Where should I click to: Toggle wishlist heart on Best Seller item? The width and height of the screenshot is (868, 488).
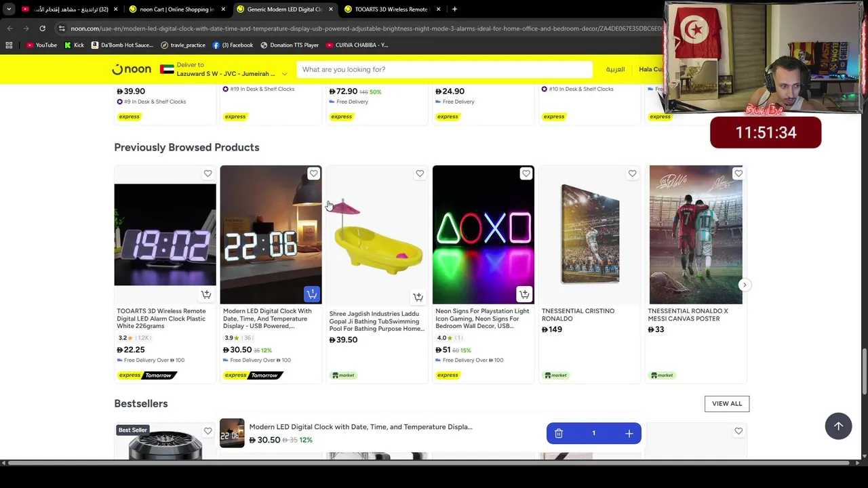pyautogui.click(x=208, y=431)
